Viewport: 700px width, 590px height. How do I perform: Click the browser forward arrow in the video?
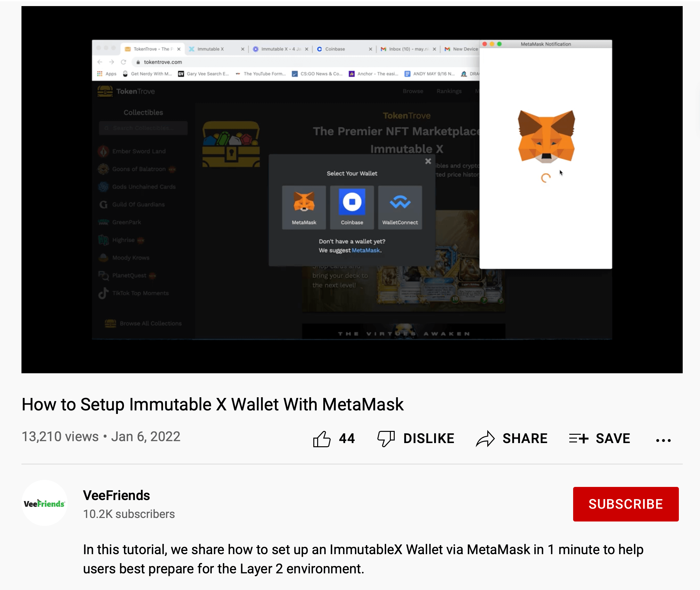[111, 62]
